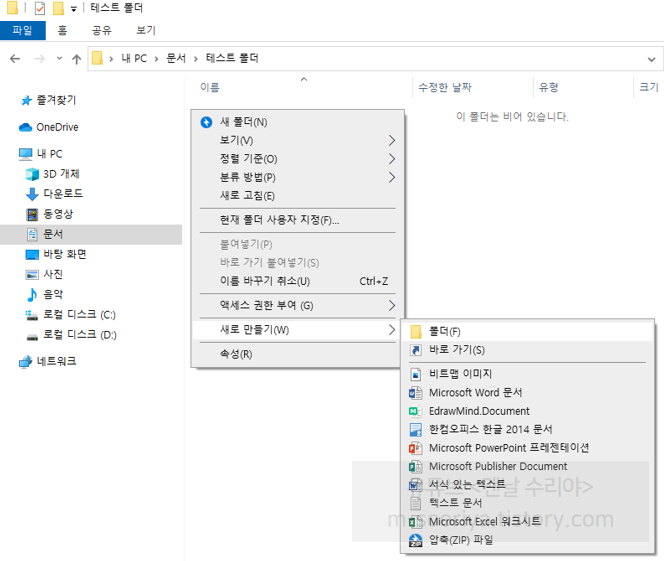Expand the 액세스 권한 부여 (G) submenu arrow
This screenshot has height=561, width=664.
(x=392, y=306)
